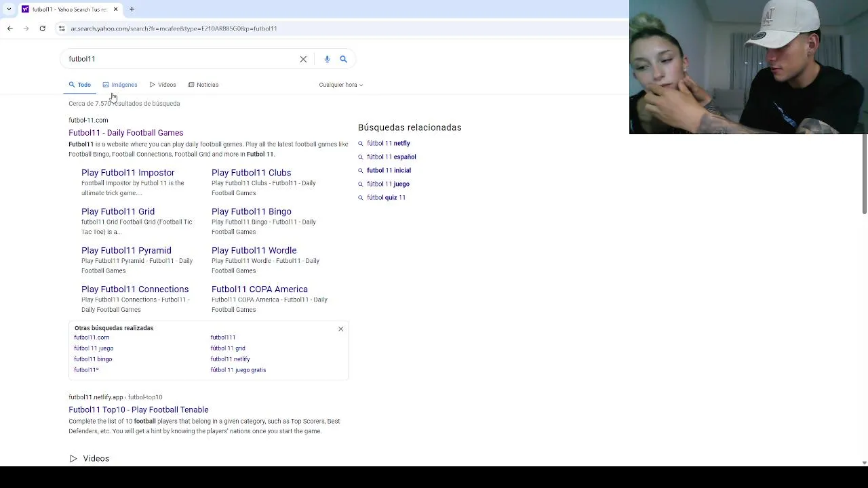Open the Futbol11 COPA America link
This screenshot has height=488, width=868.
coord(260,289)
